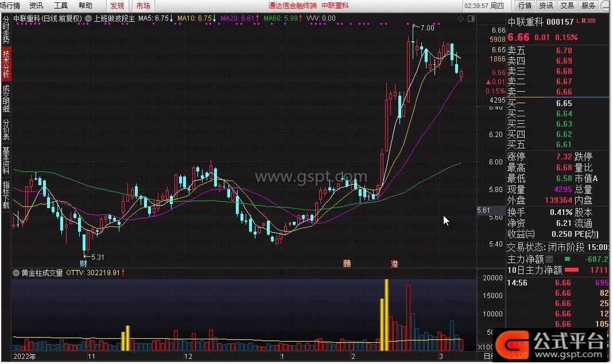Click the 净资 value 6.21
The width and height of the screenshot is (613, 364).
pos(564,224)
